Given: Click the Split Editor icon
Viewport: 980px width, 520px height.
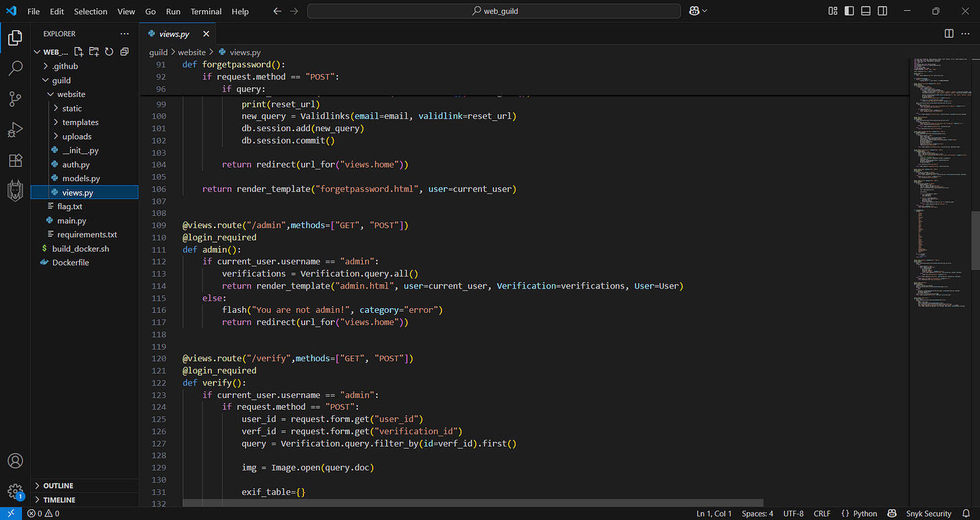Looking at the screenshot, I should pos(949,34).
